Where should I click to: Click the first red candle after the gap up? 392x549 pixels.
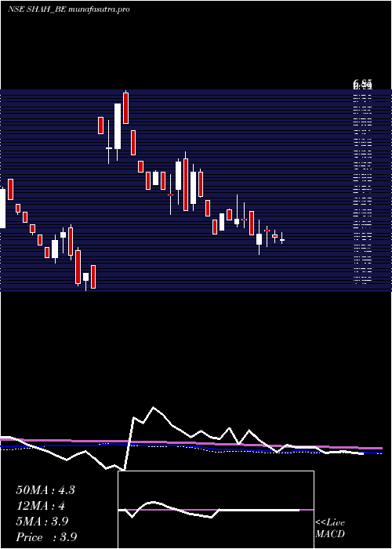pyautogui.click(x=101, y=125)
